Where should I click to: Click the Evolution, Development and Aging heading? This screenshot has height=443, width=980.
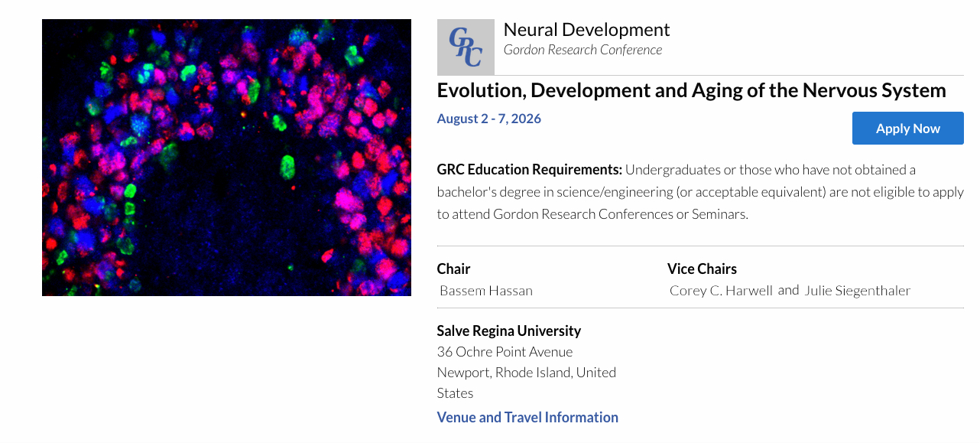[x=691, y=90]
